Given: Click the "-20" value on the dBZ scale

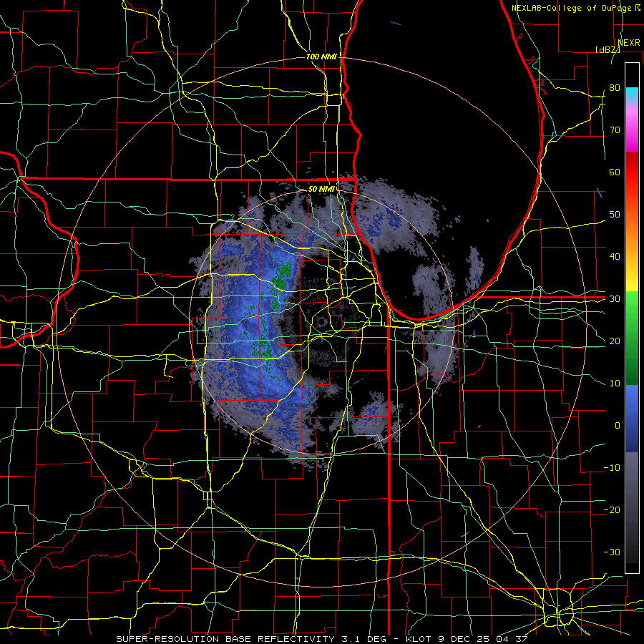Looking at the screenshot, I should pyautogui.click(x=612, y=509).
